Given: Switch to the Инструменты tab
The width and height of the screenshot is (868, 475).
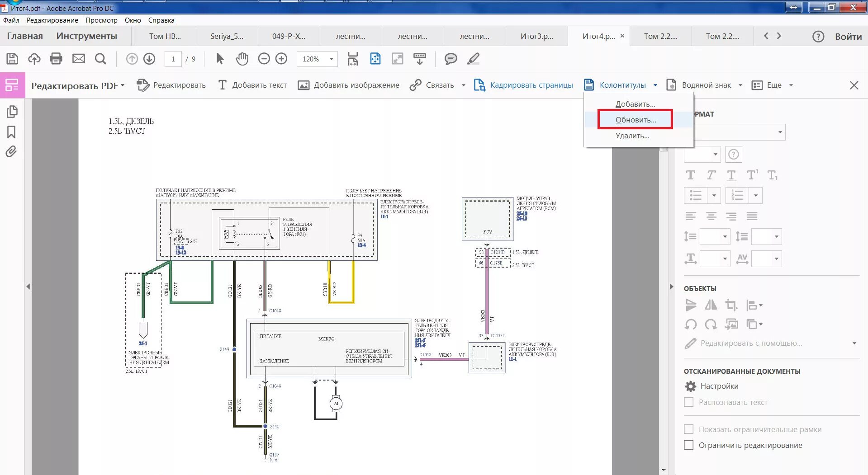Looking at the screenshot, I should coord(87,36).
